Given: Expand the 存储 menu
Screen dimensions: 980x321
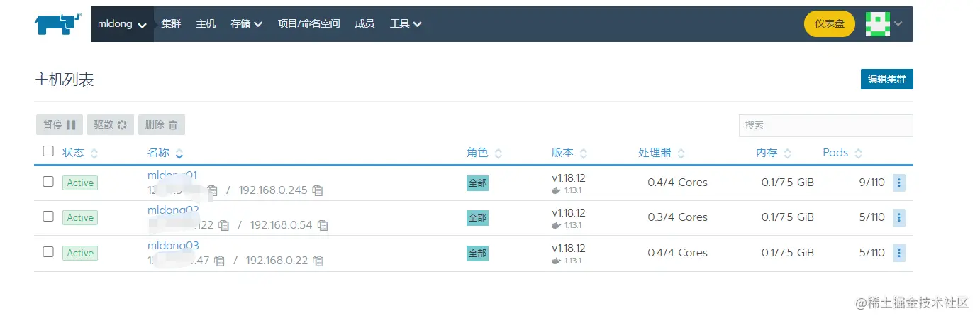Looking at the screenshot, I should [247, 24].
